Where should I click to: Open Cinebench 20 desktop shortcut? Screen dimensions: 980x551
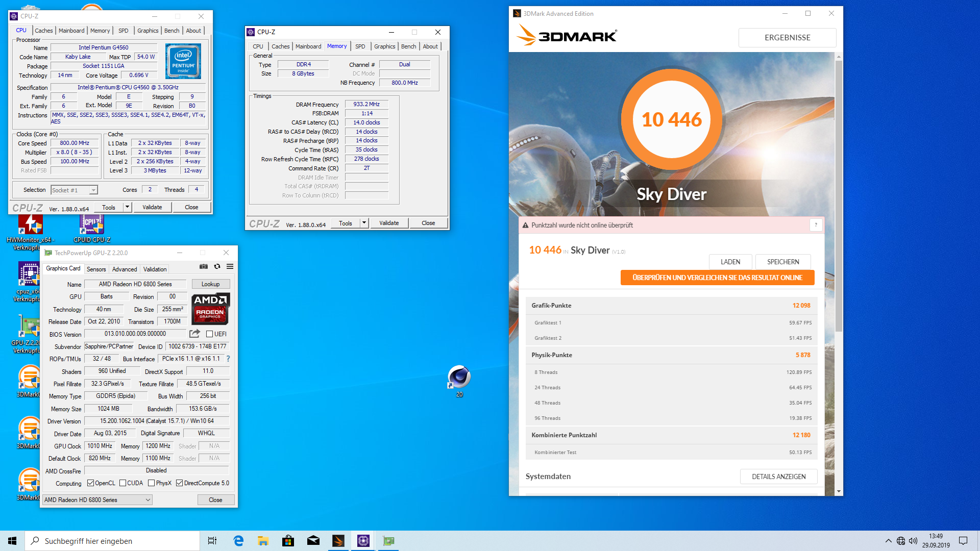(x=459, y=381)
